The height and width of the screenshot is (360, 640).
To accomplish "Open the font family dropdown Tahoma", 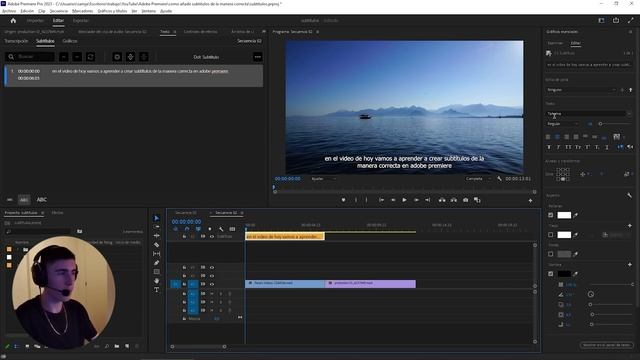I will tap(589, 114).
